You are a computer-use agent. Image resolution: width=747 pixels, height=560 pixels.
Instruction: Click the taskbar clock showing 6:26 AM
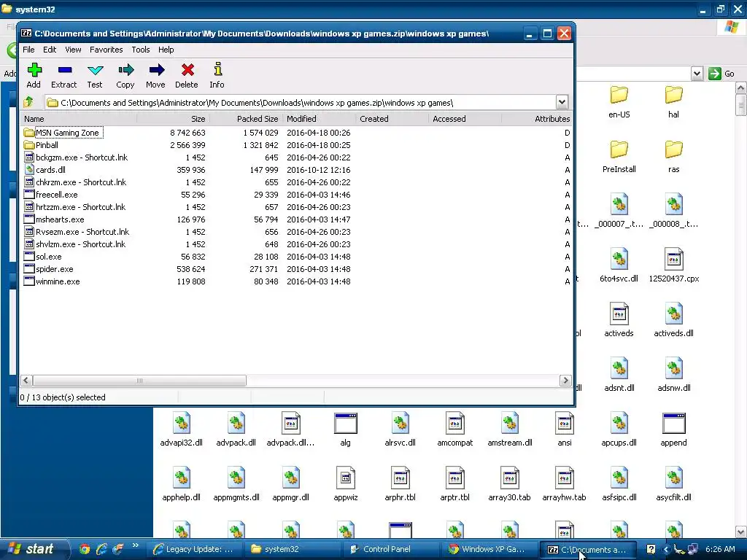coord(720,549)
